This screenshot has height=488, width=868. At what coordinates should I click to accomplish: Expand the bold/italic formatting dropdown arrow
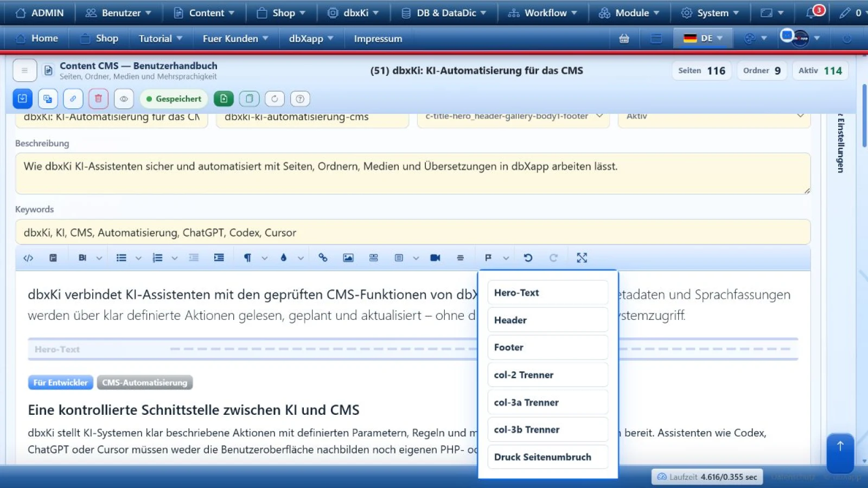pos(99,258)
